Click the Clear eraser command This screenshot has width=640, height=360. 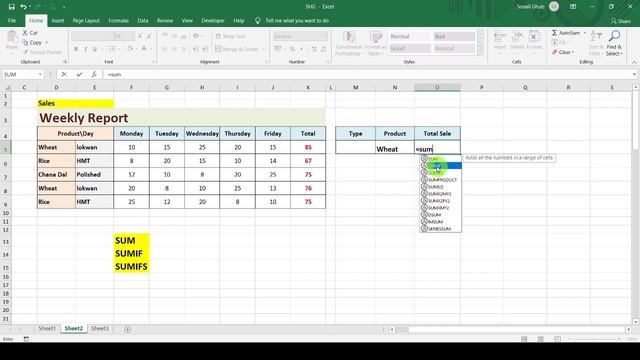[563, 52]
